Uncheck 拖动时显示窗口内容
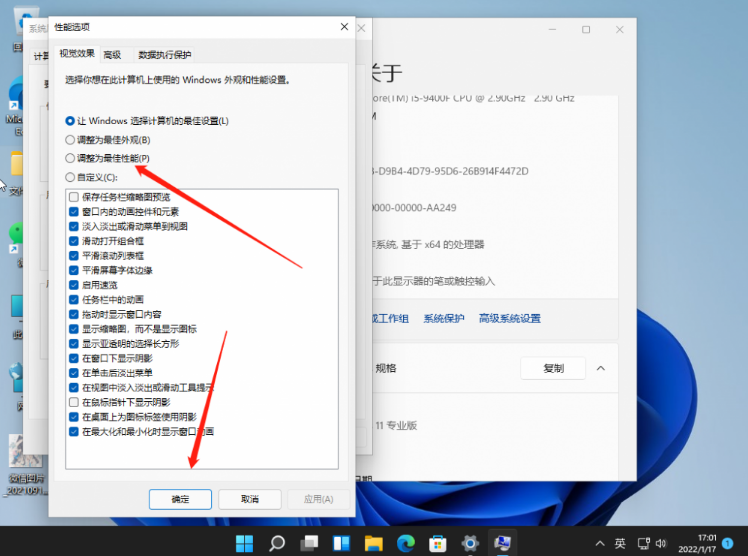Screen dimensions: 748x556 [x=74, y=314]
